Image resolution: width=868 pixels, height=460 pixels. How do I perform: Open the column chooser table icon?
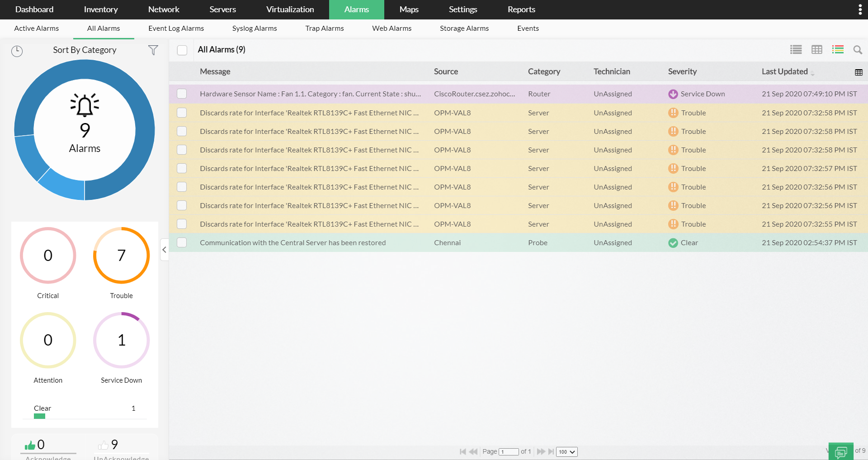[859, 72]
